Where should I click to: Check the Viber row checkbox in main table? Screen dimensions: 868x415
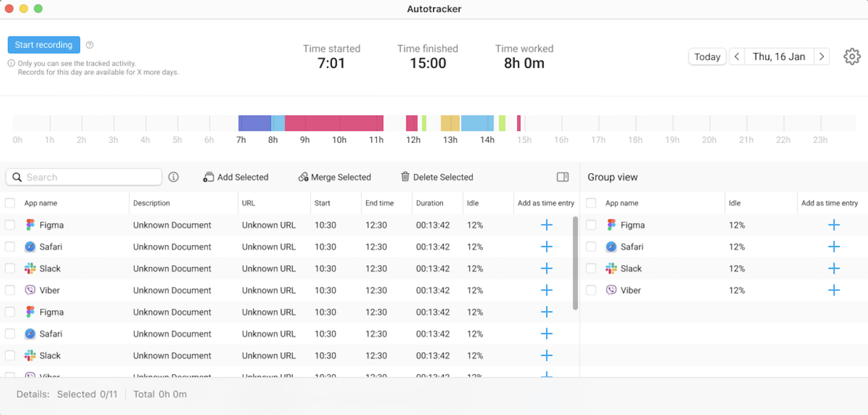tap(10, 290)
